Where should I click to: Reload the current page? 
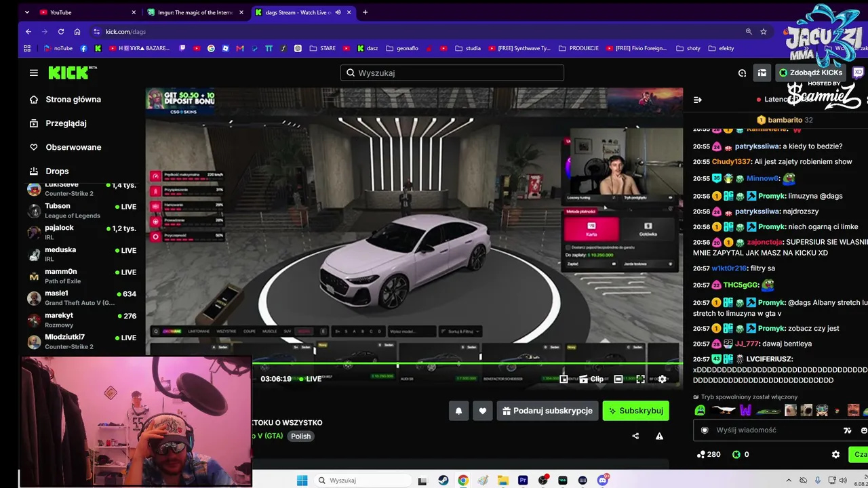61,31
